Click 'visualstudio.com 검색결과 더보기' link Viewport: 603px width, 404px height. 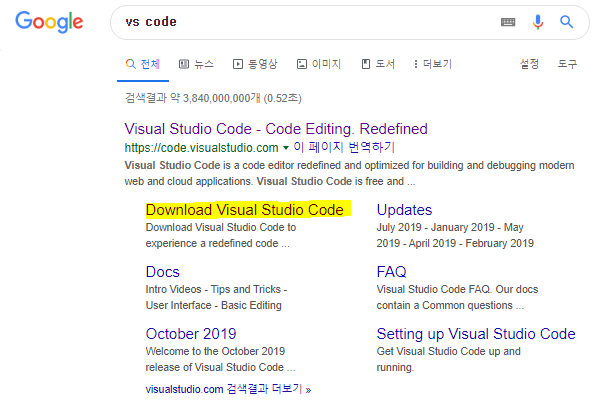(x=228, y=389)
